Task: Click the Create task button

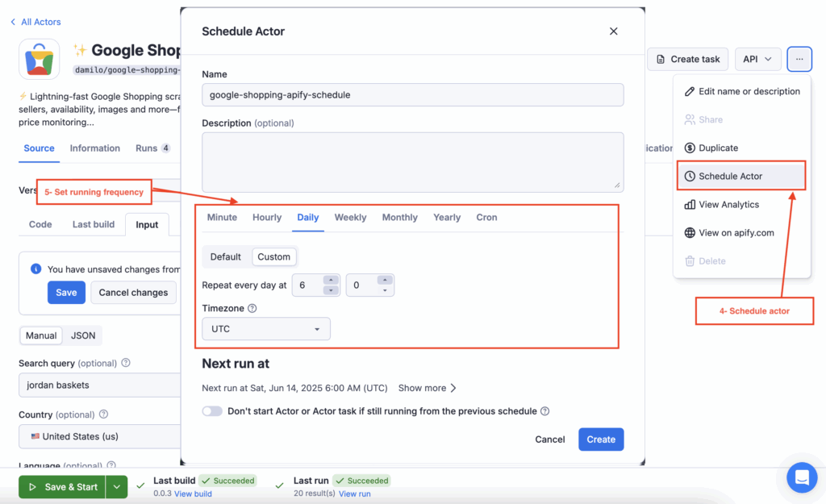Action: pos(687,59)
